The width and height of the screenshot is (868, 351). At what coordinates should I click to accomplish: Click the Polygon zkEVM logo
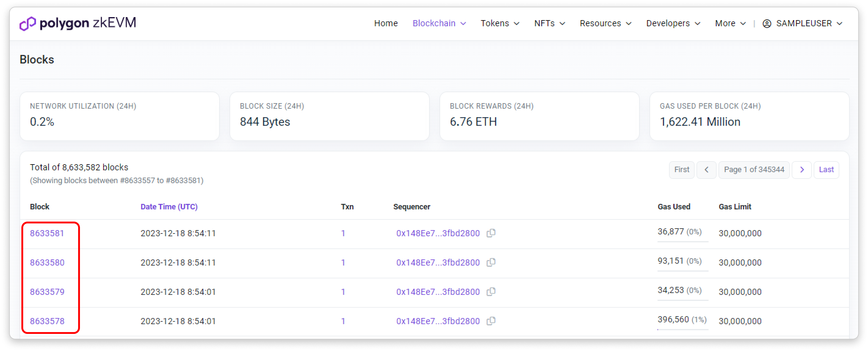click(78, 23)
